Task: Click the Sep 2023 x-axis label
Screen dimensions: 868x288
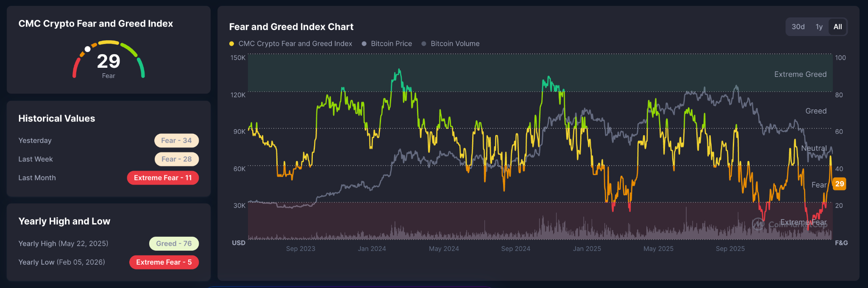Action: point(300,249)
